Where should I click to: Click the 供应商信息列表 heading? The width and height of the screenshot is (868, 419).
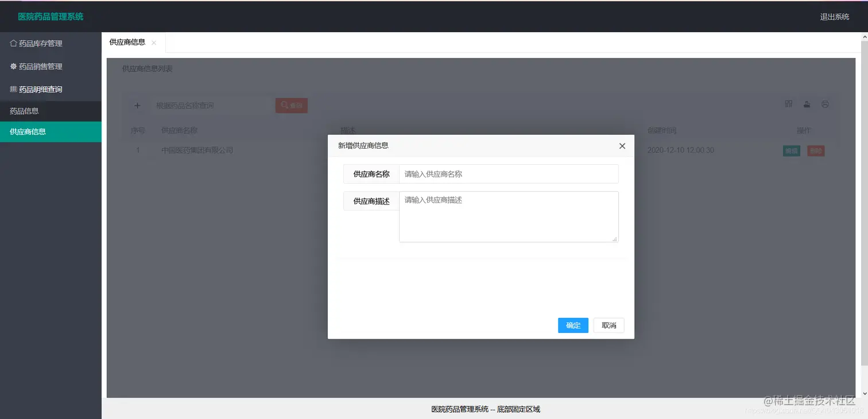[x=148, y=69]
